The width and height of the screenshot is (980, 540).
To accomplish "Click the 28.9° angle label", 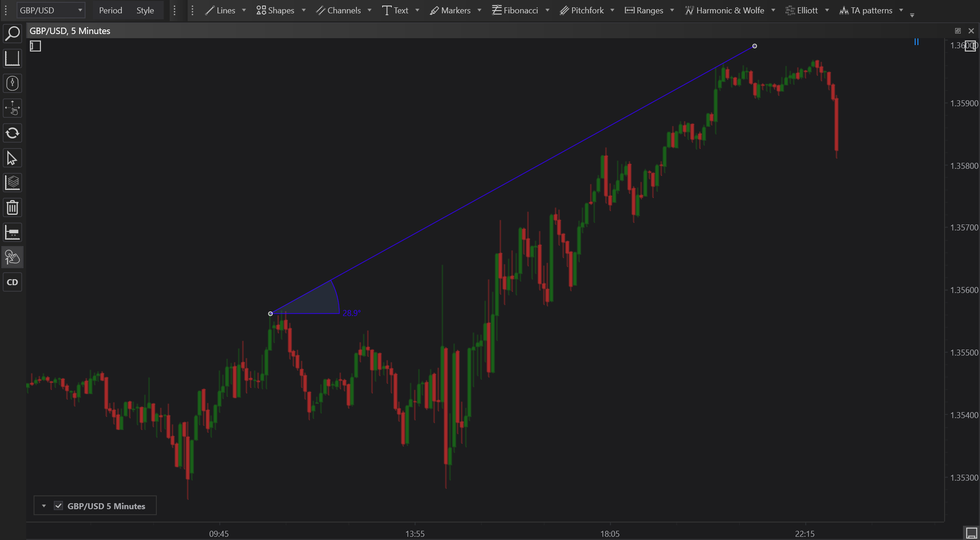I will [351, 313].
